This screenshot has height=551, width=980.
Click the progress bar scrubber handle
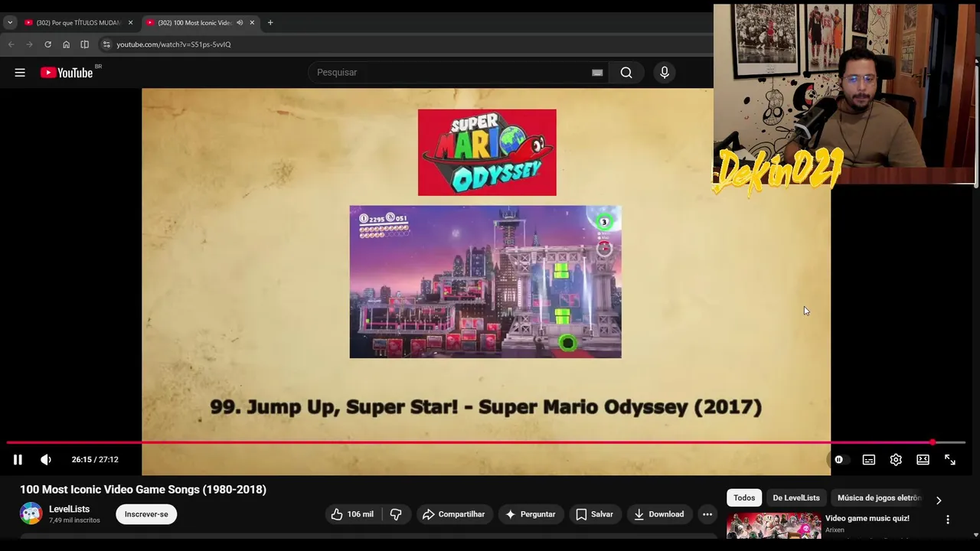(x=933, y=442)
